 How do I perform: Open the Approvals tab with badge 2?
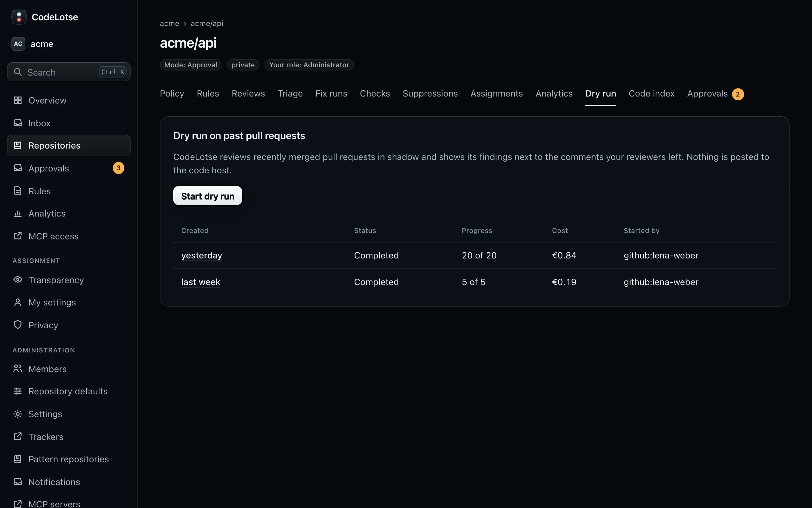coord(715,94)
